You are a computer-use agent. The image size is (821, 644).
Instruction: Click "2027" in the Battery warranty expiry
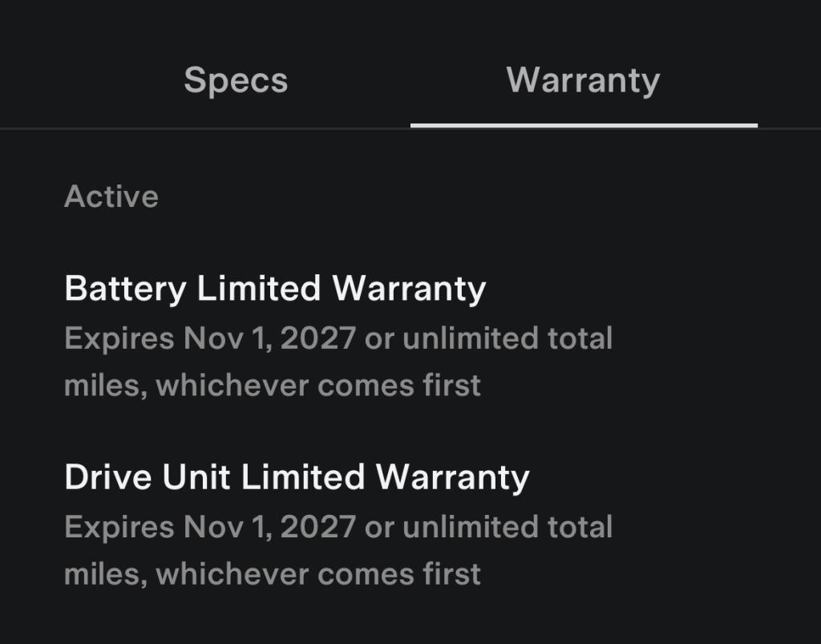coord(318,338)
